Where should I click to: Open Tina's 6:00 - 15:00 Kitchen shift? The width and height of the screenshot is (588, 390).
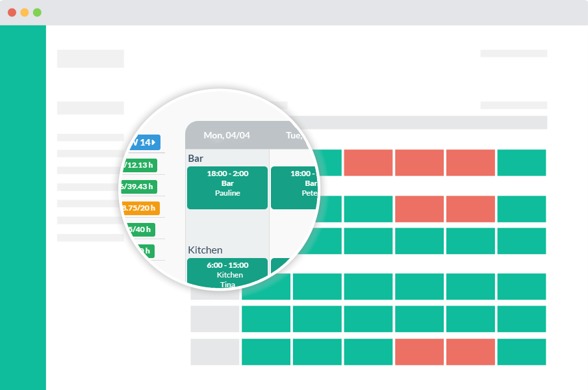(227, 272)
